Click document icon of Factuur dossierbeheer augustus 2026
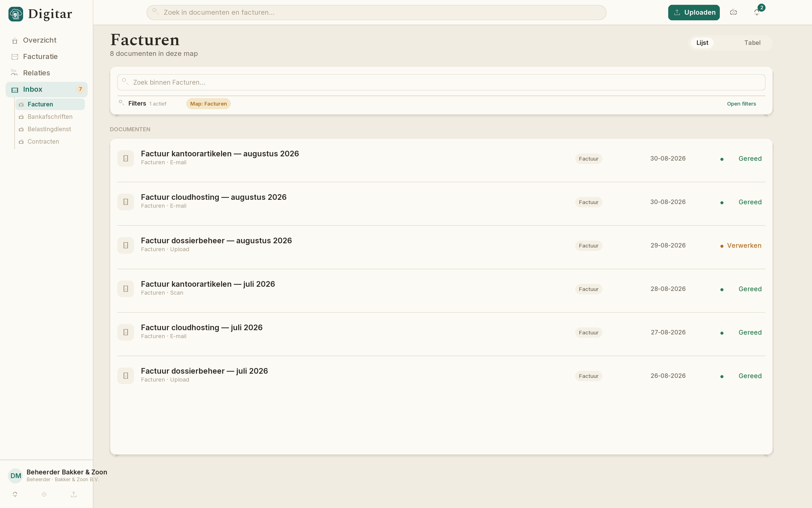The height and width of the screenshot is (508, 812). (x=126, y=245)
